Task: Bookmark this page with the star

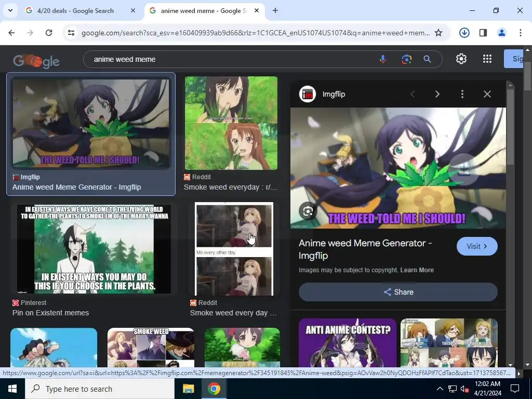Action: click(438, 33)
